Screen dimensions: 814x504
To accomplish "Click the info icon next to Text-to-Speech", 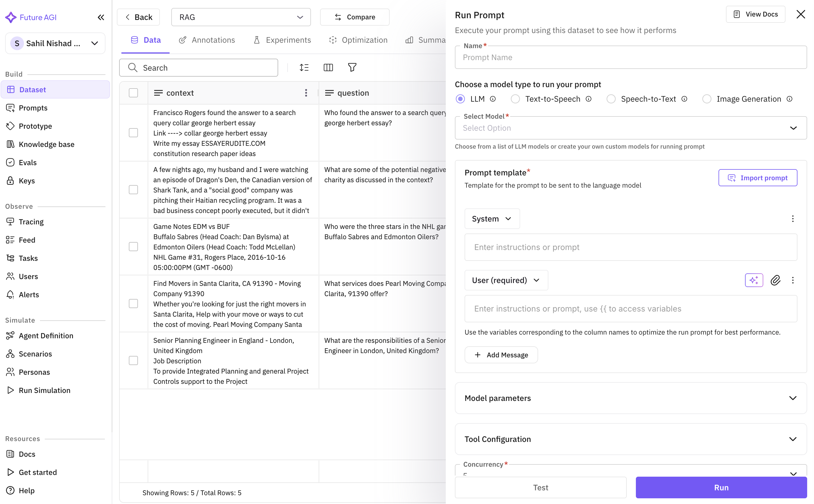I will click(589, 99).
